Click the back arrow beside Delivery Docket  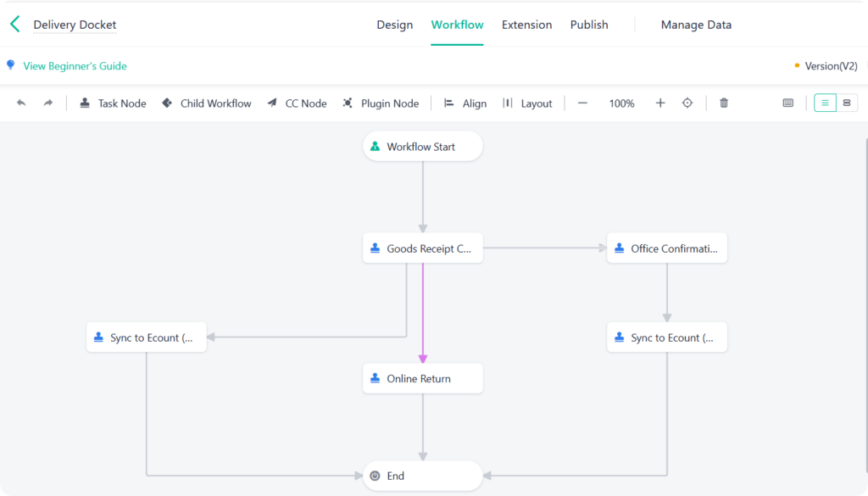14,25
